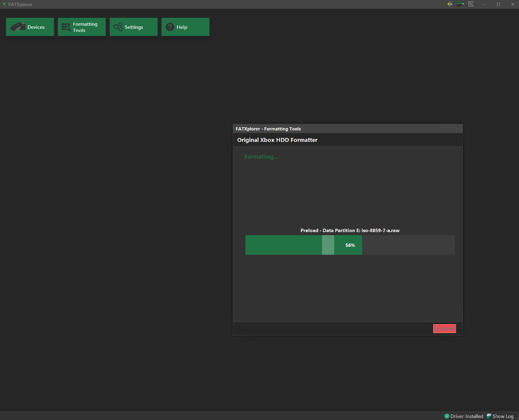This screenshot has height=420, width=519.
Task: Click the "Preload - Data Partition E" label
Action: point(350,230)
